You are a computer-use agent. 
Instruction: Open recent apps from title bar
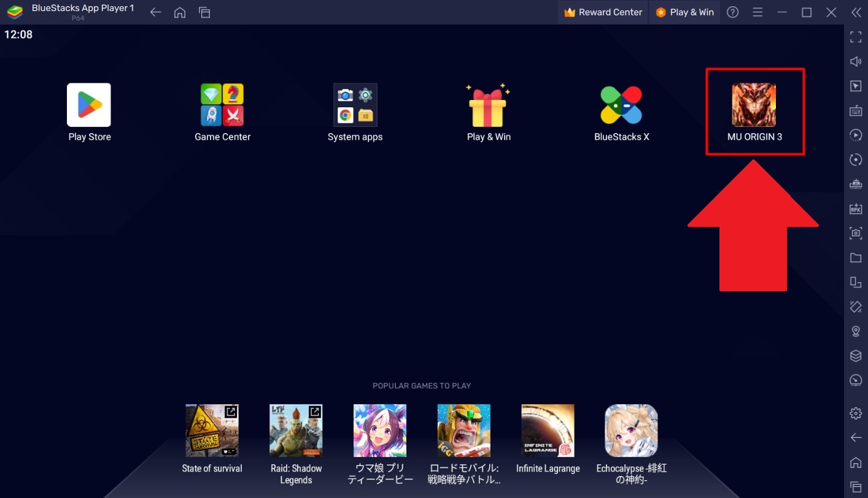(204, 12)
